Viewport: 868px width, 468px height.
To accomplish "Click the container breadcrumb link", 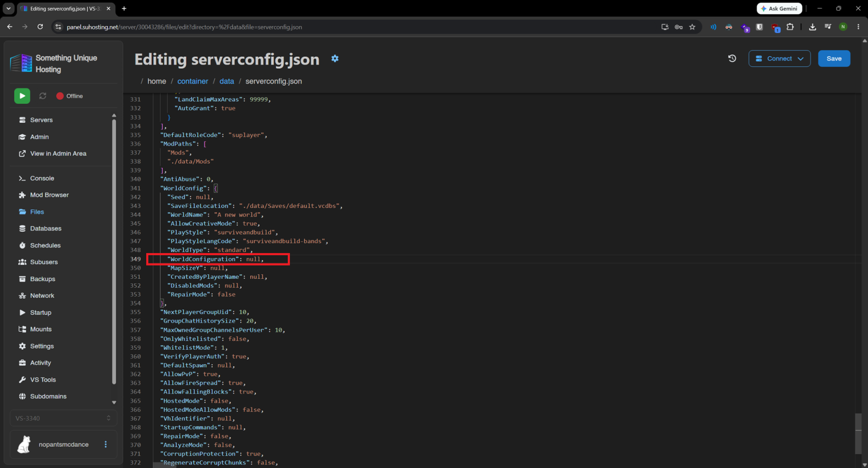I will point(193,81).
